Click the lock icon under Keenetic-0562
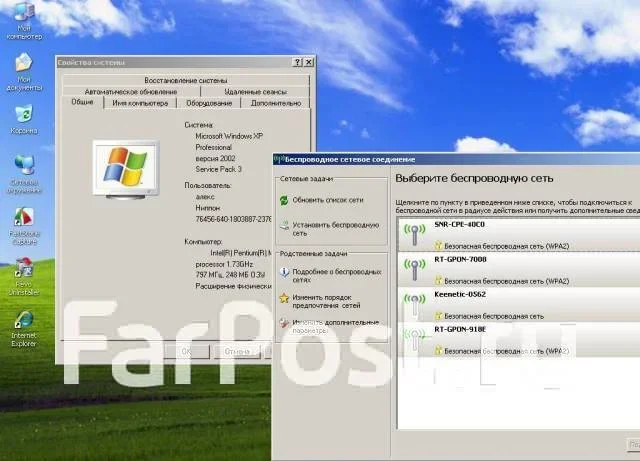The height and width of the screenshot is (461, 640). point(438,316)
